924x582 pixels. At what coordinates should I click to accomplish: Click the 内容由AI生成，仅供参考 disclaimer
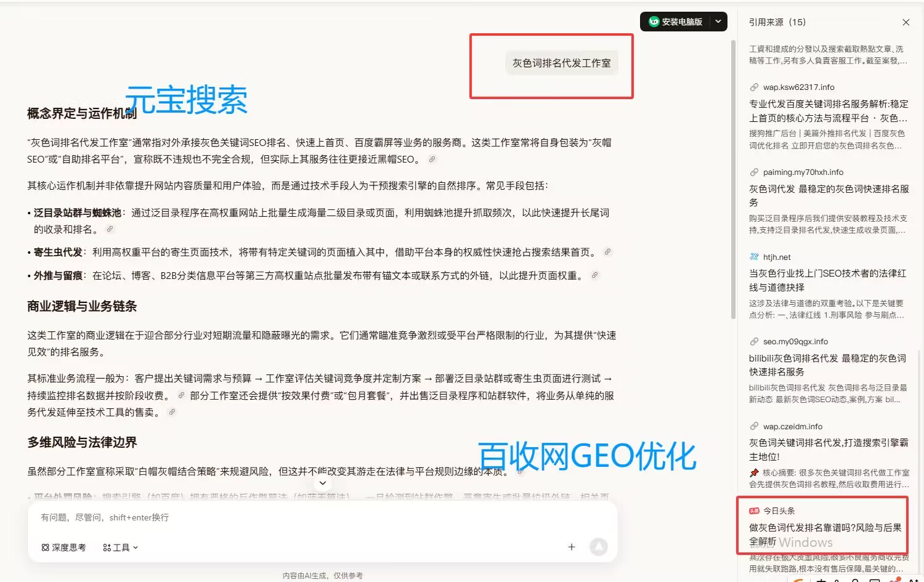[323, 575]
